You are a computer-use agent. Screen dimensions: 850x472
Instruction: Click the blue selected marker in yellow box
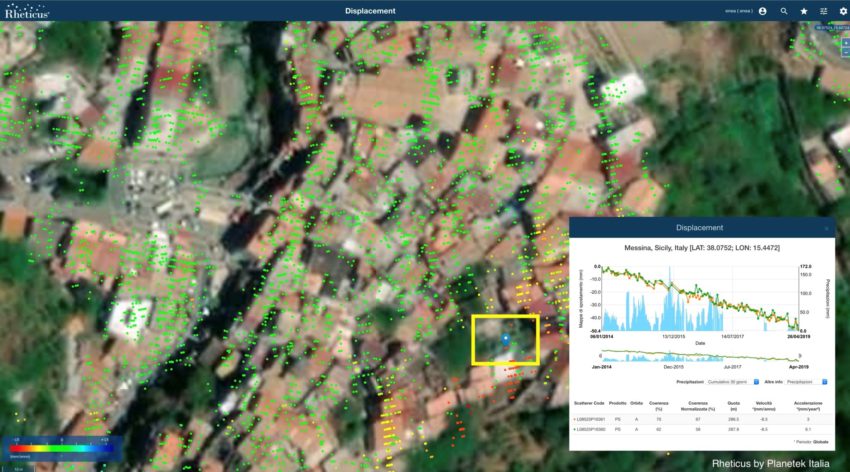coord(505,339)
